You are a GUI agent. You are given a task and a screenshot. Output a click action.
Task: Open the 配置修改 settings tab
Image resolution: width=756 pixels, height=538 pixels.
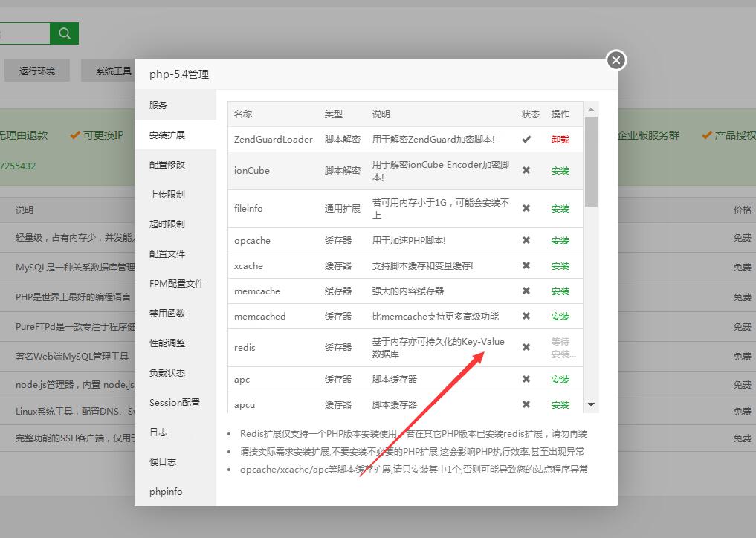pos(167,164)
